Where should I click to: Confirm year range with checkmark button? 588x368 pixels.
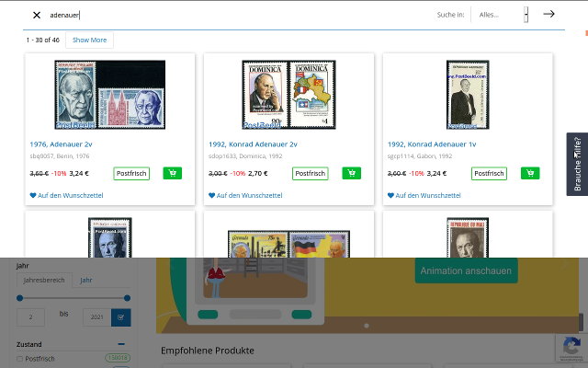point(120,317)
